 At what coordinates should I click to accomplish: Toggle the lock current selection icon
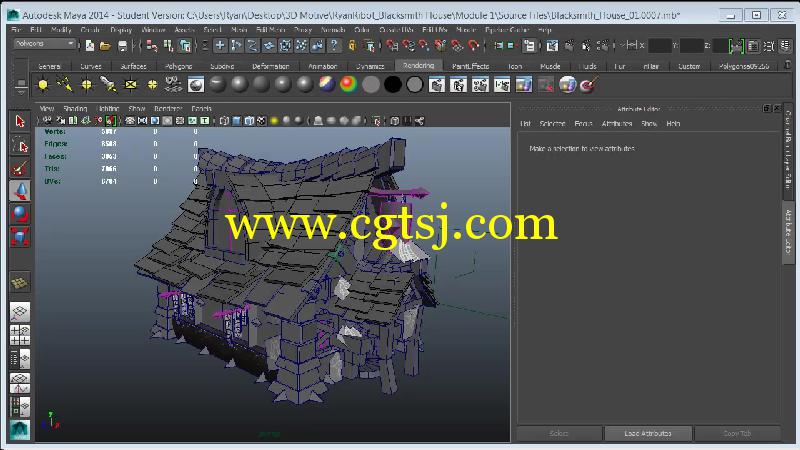tap(352, 46)
